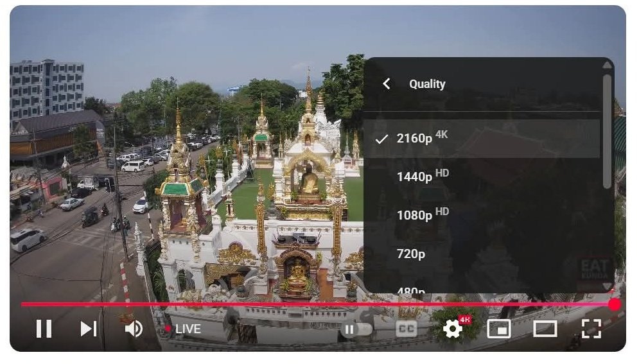The height and width of the screenshot is (364, 639).
Task: Enter full screen mode
Action: pyautogui.click(x=591, y=329)
